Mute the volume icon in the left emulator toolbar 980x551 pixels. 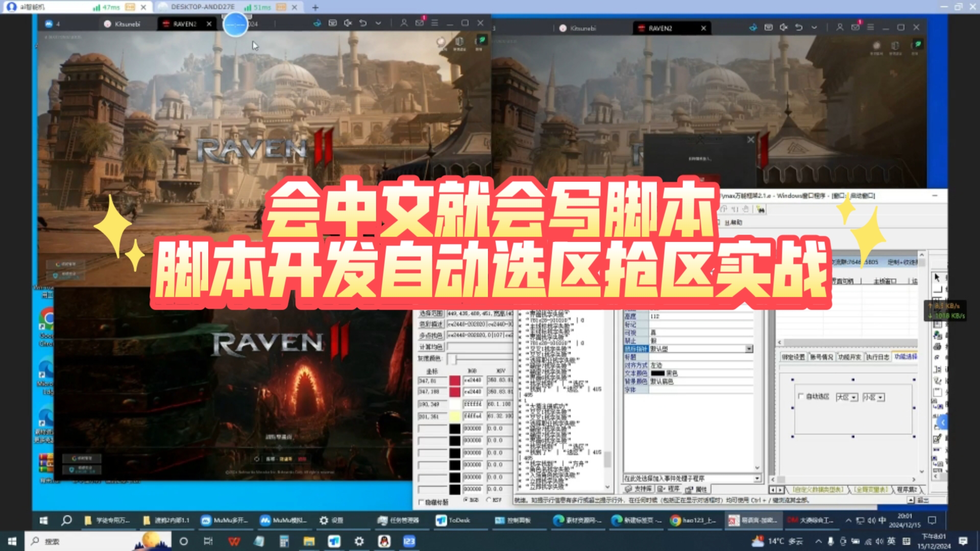pos(348,23)
